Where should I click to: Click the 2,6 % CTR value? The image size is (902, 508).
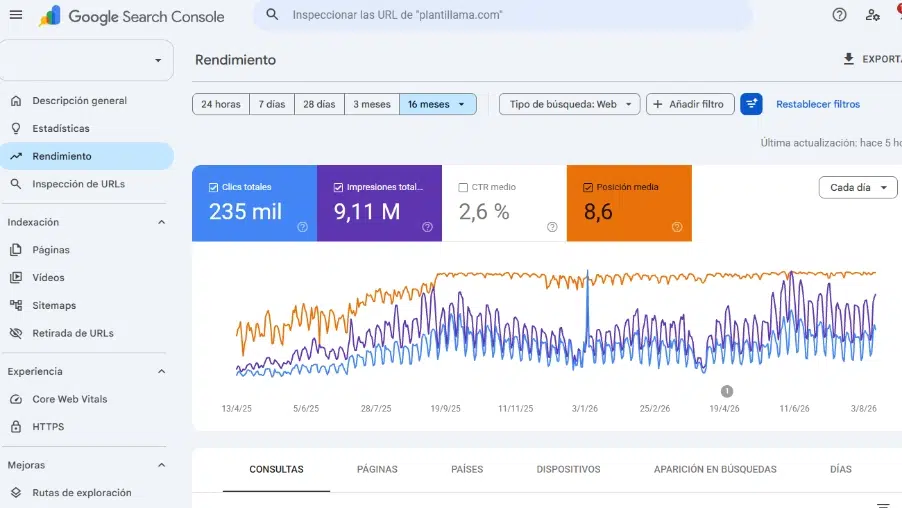tap(484, 212)
